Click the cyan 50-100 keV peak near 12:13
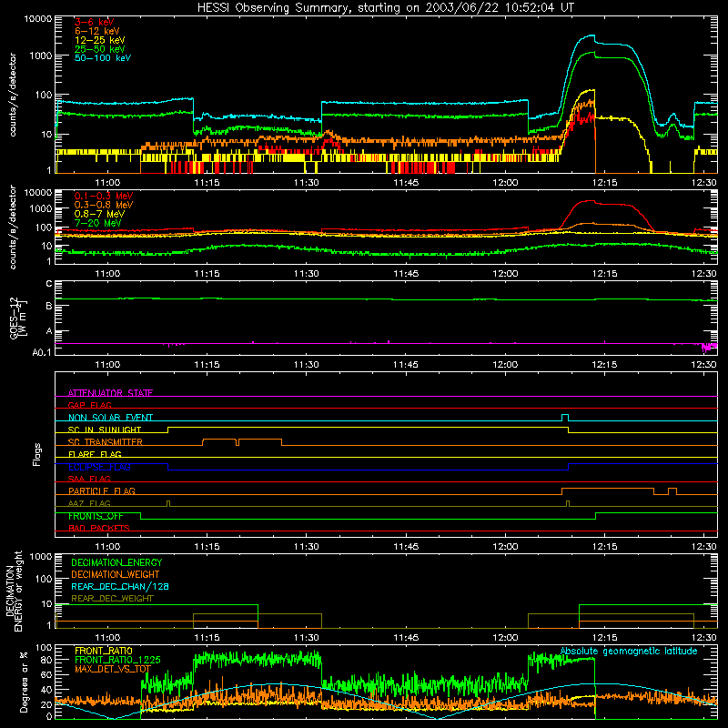Viewport: 728px width, 728px height. [590, 35]
